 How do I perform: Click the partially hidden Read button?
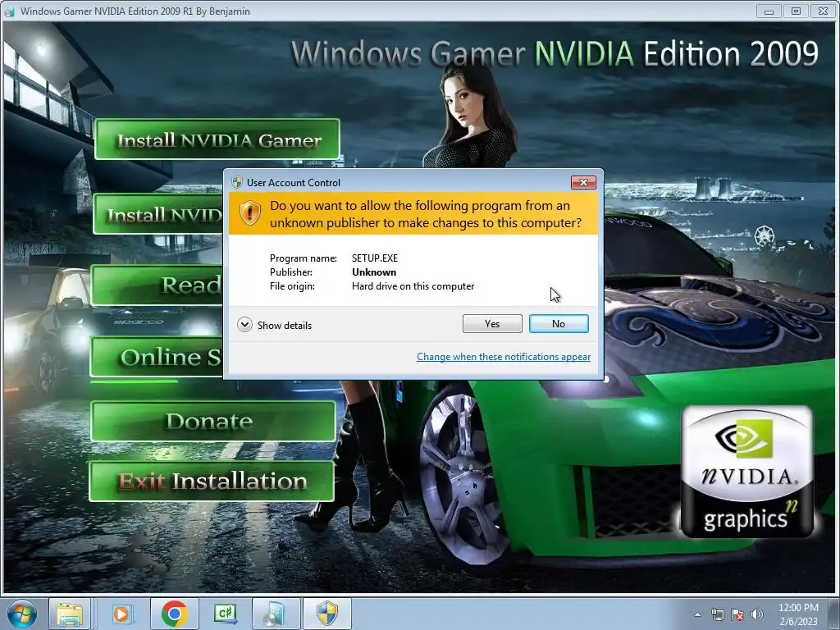(157, 285)
